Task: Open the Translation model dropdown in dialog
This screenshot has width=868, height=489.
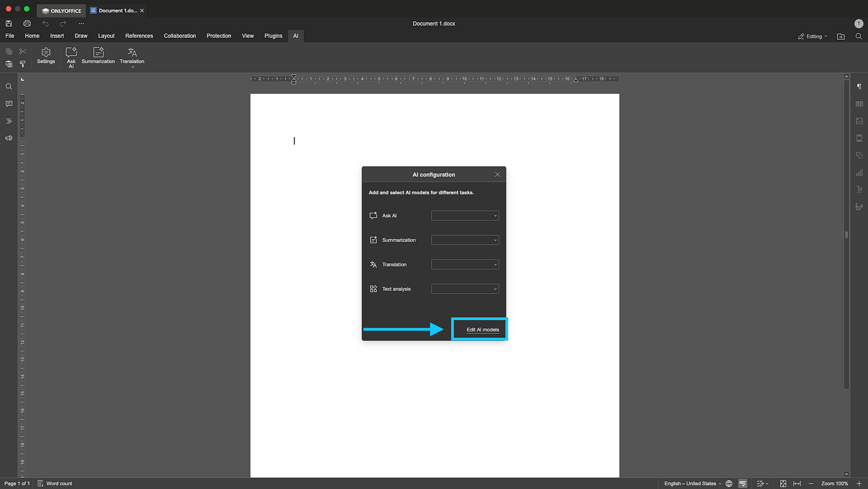Action: point(465,264)
